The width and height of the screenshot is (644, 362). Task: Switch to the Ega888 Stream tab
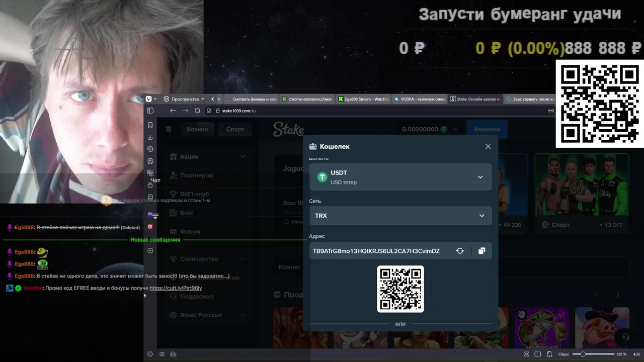coord(363,99)
